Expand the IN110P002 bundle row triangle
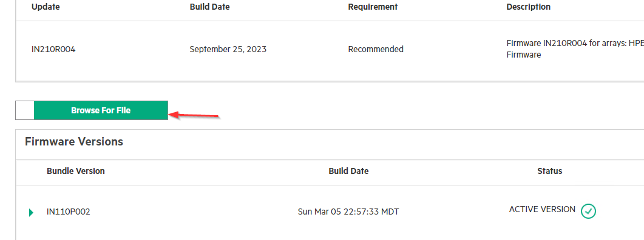Image resolution: width=644 pixels, height=240 pixels. tap(31, 213)
